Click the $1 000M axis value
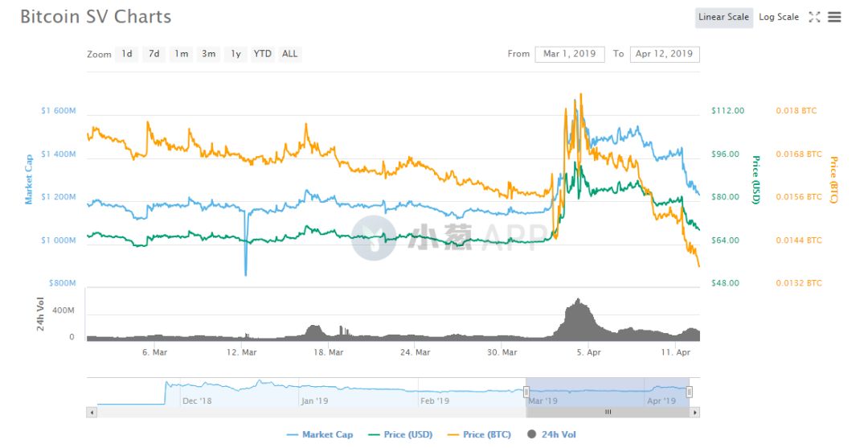The height and width of the screenshot is (448, 868). [59, 240]
